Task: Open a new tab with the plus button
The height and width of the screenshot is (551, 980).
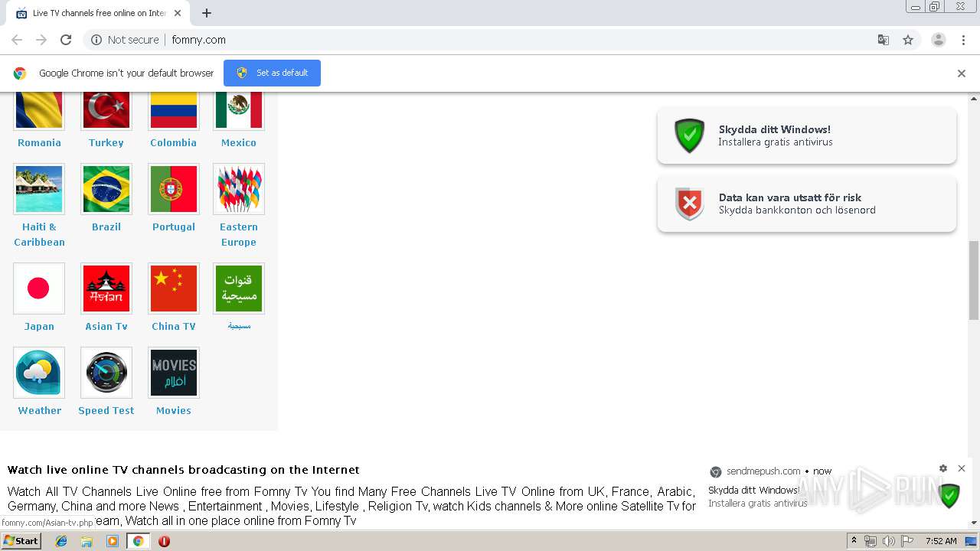Action: tap(207, 13)
